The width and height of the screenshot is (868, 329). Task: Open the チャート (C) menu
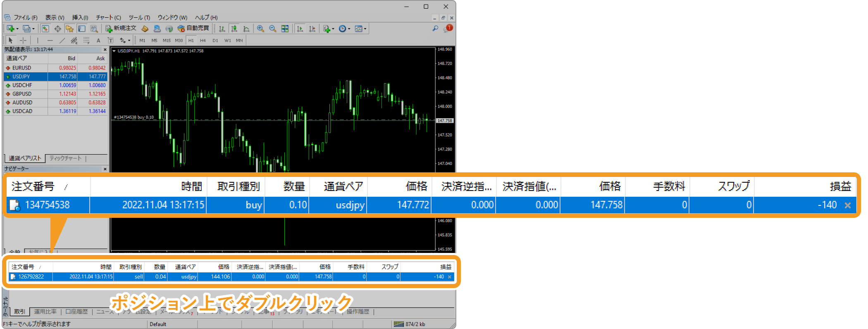pos(108,17)
